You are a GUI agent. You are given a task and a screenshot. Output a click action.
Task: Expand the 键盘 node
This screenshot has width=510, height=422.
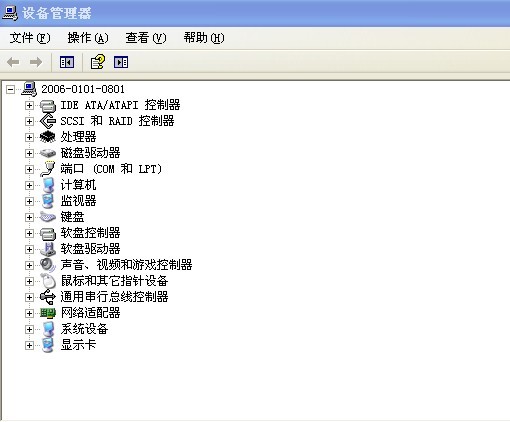tap(29, 217)
